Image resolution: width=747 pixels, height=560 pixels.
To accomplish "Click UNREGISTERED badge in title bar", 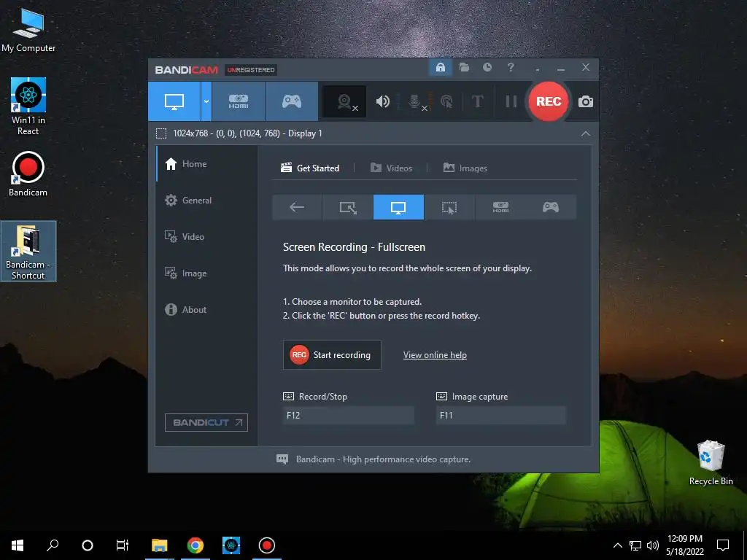I will pos(251,70).
